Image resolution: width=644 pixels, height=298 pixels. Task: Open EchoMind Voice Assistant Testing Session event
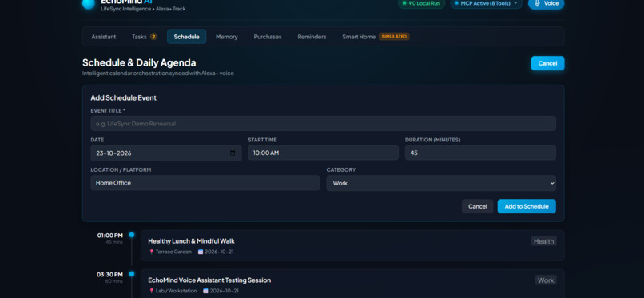click(x=352, y=284)
